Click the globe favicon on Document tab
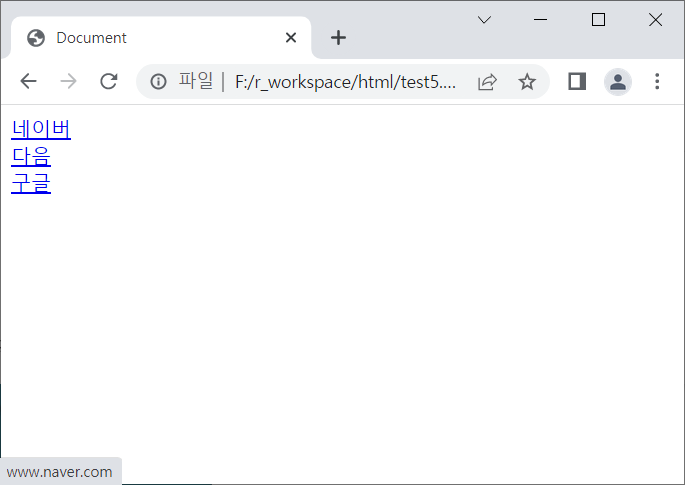685x485 pixels. point(36,38)
